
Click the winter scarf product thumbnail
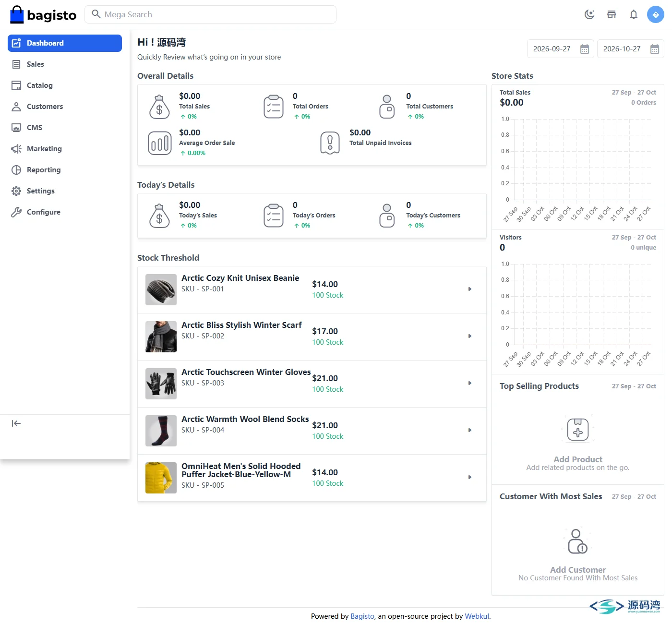click(161, 337)
